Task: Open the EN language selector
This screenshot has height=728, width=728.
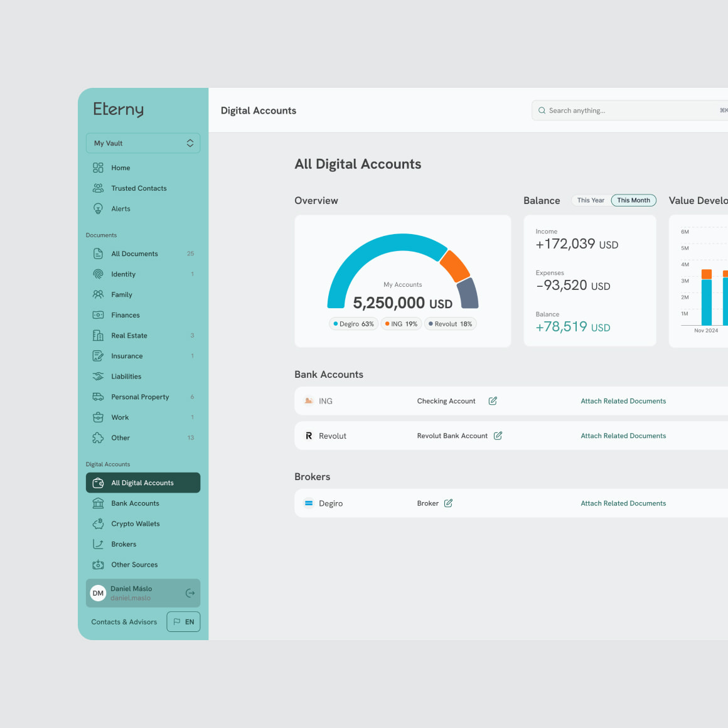Action: (x=183, y=622)
